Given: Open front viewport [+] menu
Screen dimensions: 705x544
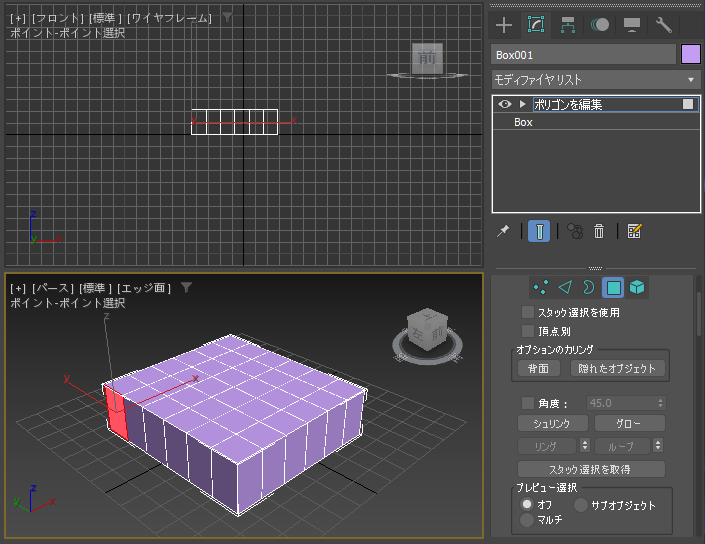Looking at the screenshot, I should 18,18.
